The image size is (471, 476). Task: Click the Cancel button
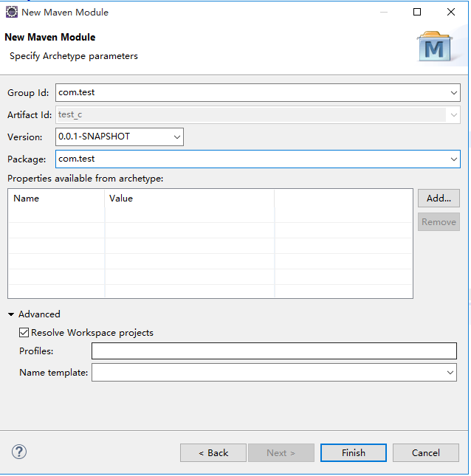pos(426,452)
